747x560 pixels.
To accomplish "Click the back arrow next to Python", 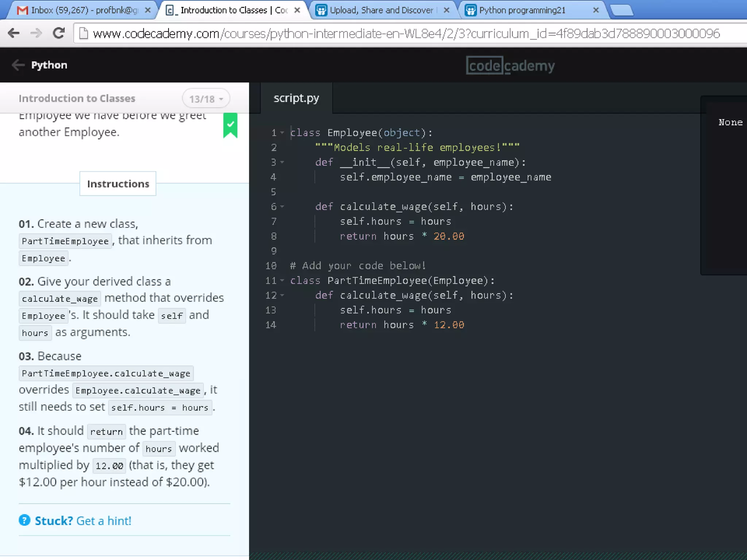I will pyautogui.click(x=18, y=65).
